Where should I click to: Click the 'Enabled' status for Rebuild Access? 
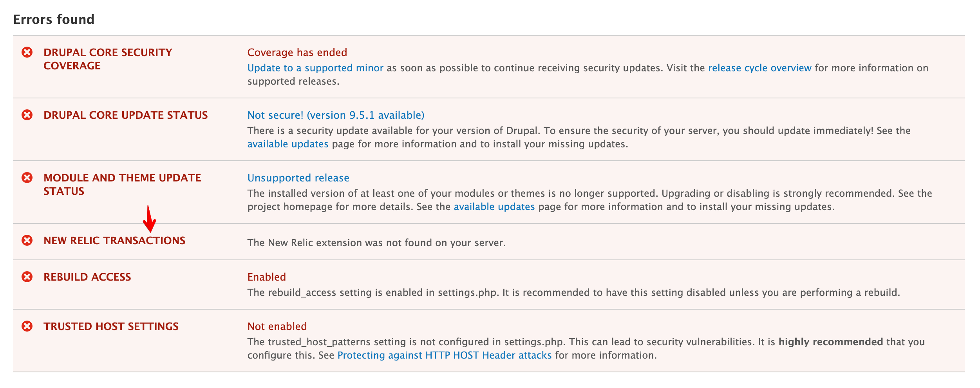[x=266, y=277]
